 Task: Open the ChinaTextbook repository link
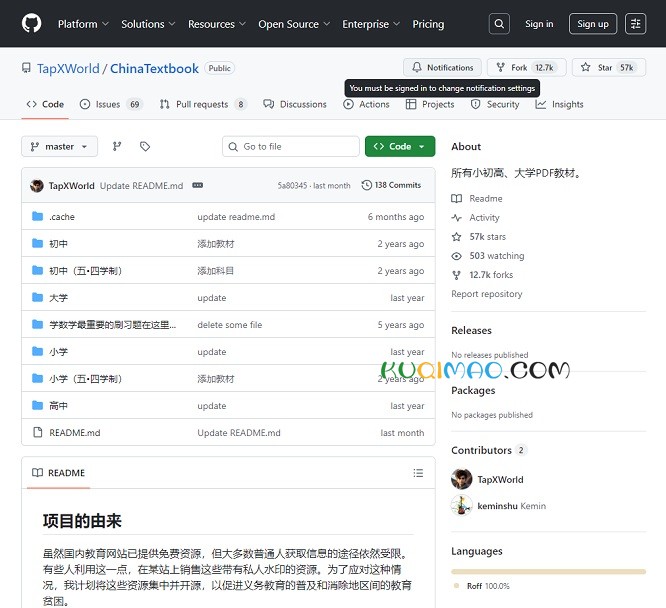(154, 68)
